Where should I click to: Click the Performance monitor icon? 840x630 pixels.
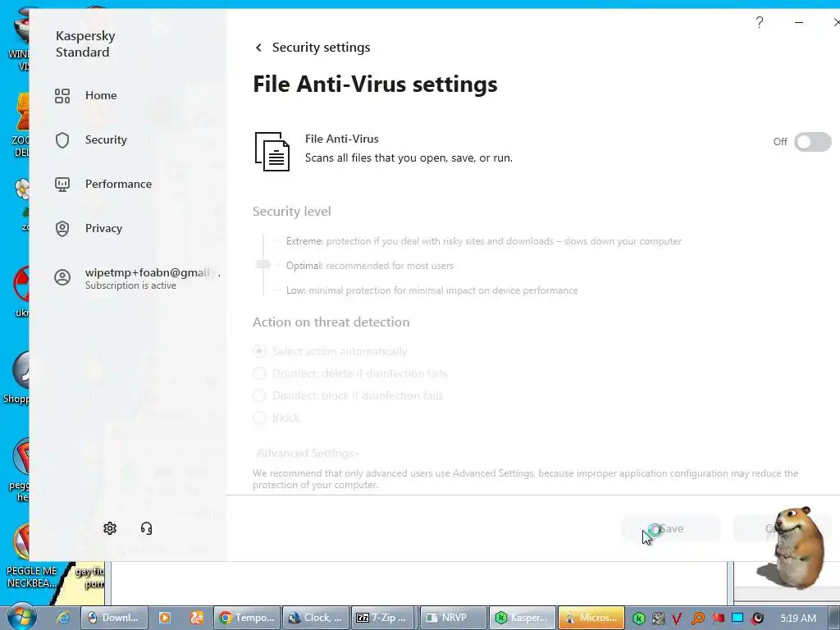click(62, 185)
